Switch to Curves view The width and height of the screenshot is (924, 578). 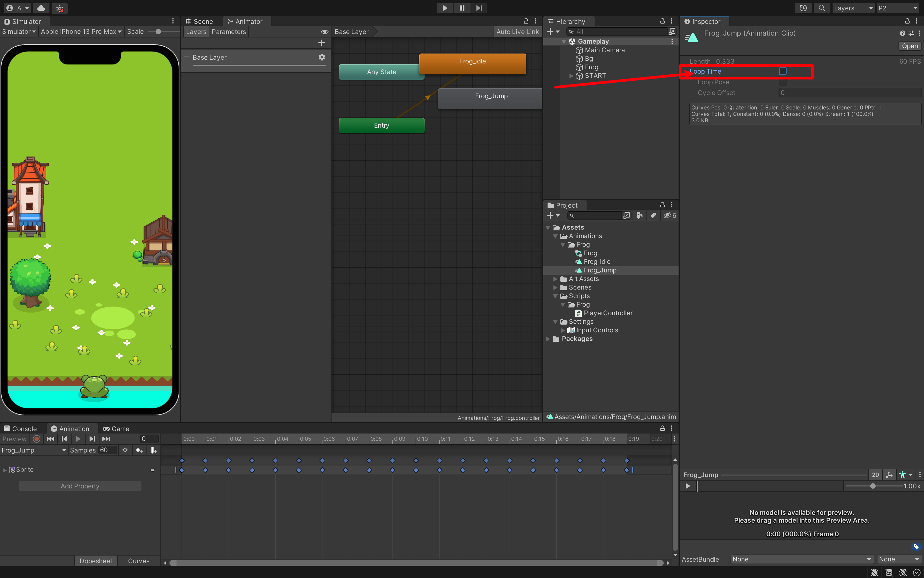coord(138,561)
